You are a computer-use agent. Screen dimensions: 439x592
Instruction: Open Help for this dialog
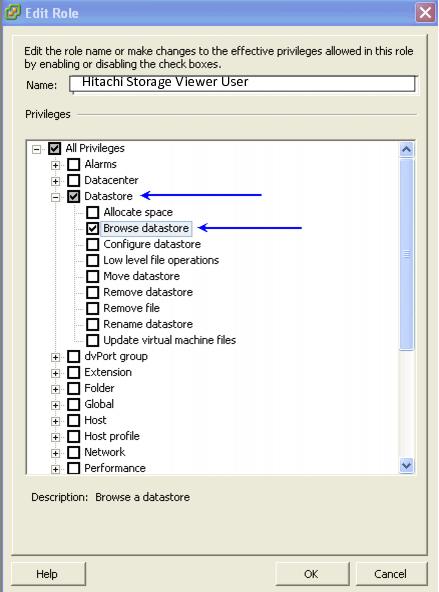click(47, 574)
